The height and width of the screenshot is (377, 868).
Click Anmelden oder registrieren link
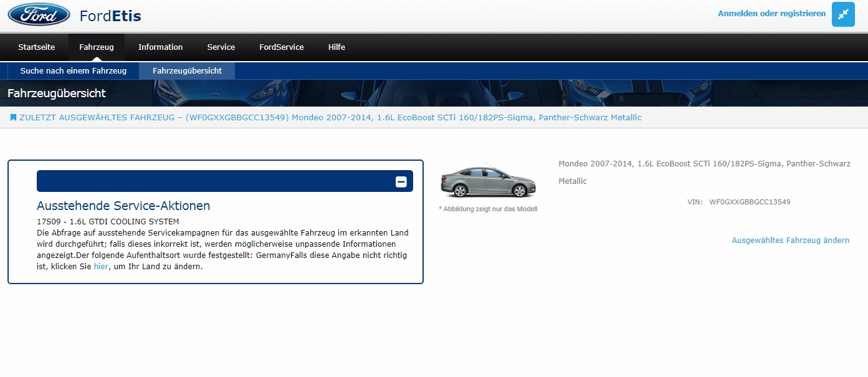pyautogui.click(x=771, y=14)
